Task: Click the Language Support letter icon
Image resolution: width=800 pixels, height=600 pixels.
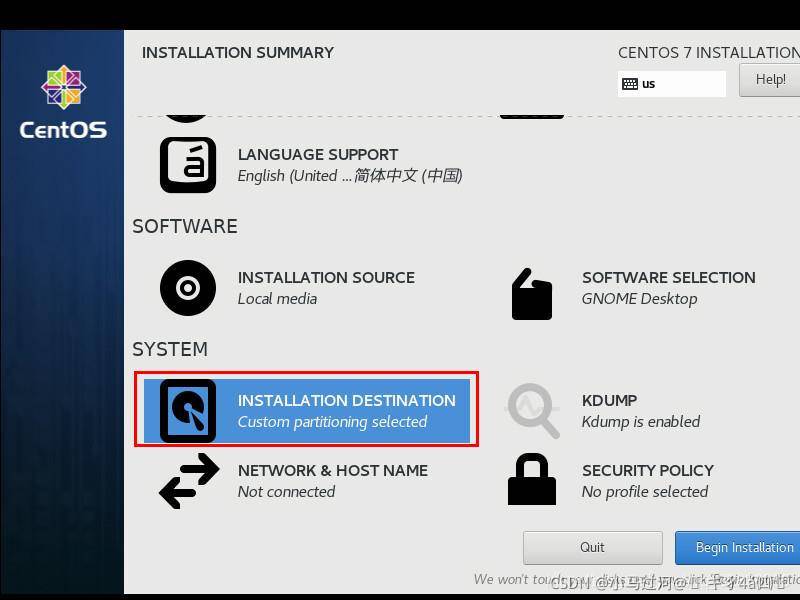Action: click(188, 165)
